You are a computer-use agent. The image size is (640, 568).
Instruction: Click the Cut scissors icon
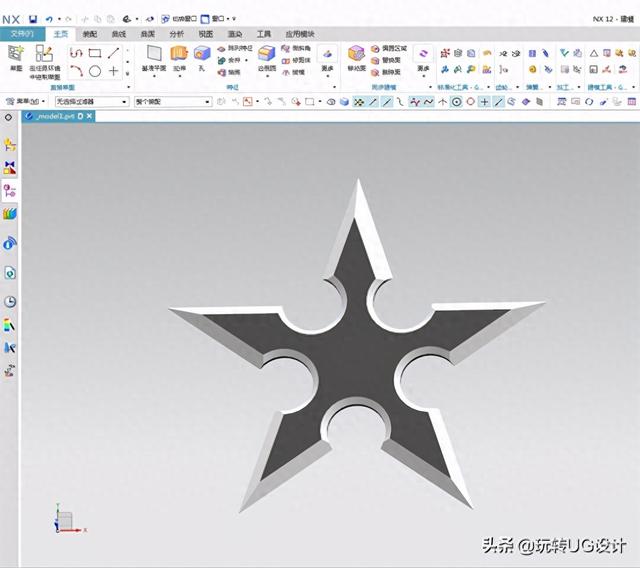tap(85, 19)
